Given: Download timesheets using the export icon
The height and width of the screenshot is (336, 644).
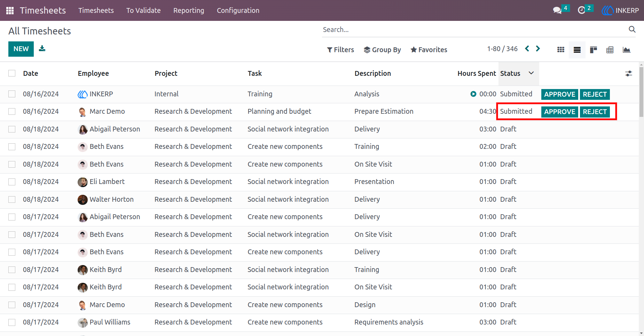Looking at the screenshot, I should (42, 48).
